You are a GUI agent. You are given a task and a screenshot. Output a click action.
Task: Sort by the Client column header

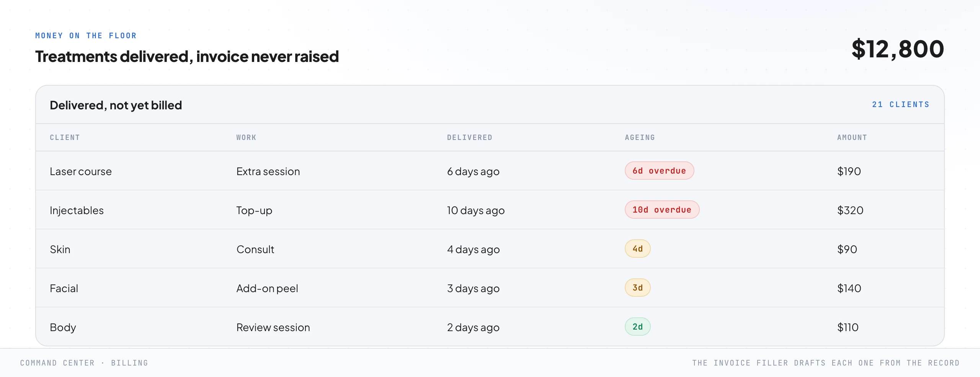click(x=65, y=138)
